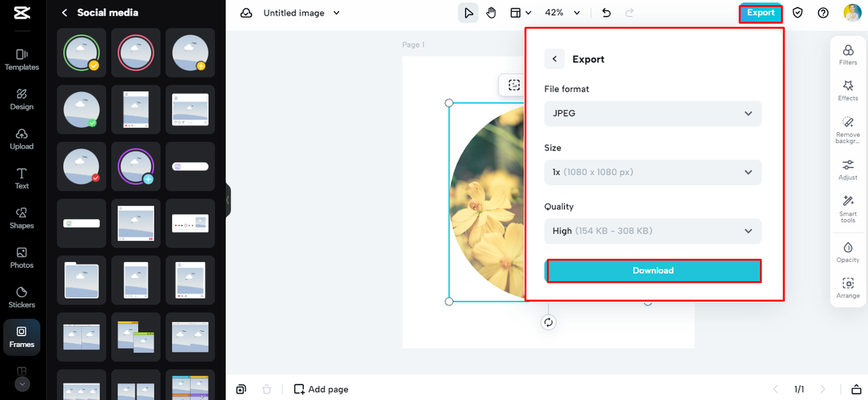The width and height of the screenshot is (868, 400).
Task: Open the layers tray icon bottom right
Action: pyautogui.click(x=856, y=389)
